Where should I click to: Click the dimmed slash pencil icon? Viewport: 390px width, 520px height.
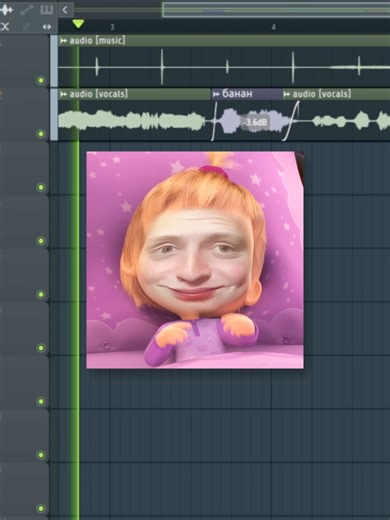point(27,27)
